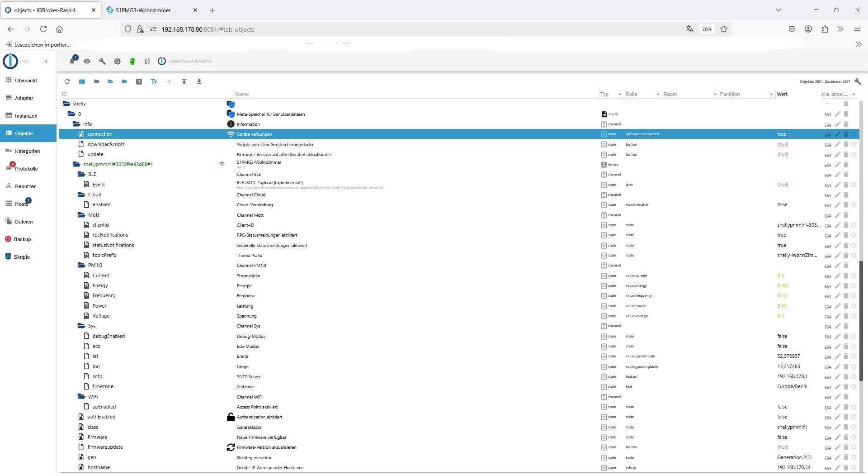868x475 pixels.
Task: Toggle the eye visibility icon in header
Action: [87, 61]
